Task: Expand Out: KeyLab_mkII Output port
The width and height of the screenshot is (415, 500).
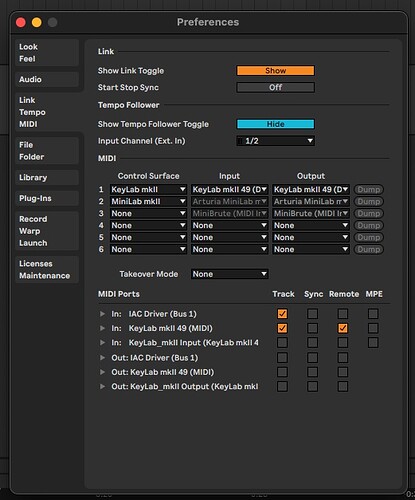Action: coord(102,387)
